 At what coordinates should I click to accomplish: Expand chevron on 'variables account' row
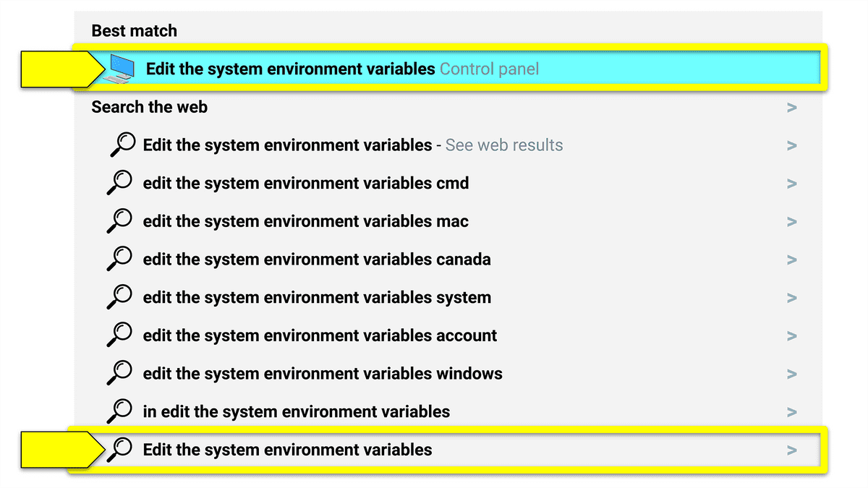coord(792,336)
